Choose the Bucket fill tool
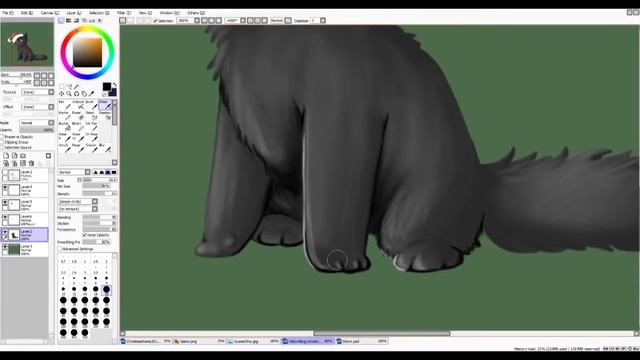 (64, 126)
